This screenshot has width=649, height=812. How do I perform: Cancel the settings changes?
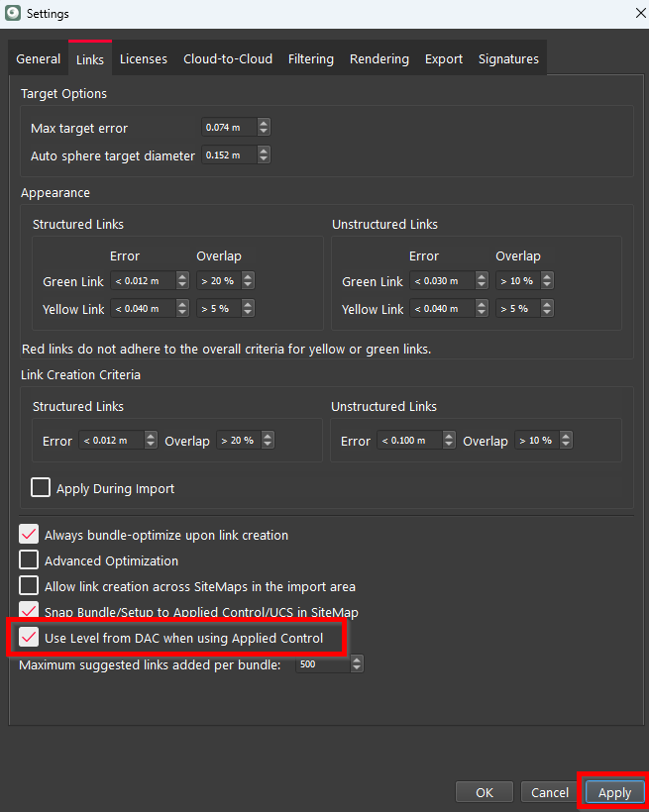coord(550,792)
